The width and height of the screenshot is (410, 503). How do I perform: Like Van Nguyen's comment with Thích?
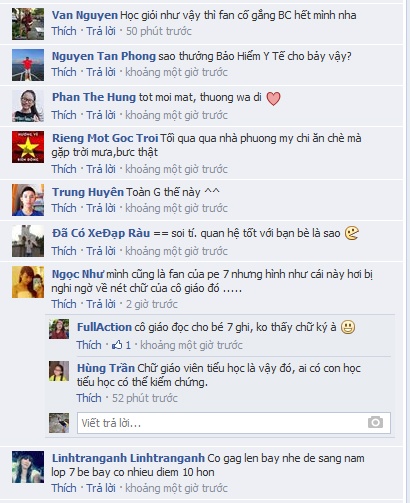tap(64, 31)
